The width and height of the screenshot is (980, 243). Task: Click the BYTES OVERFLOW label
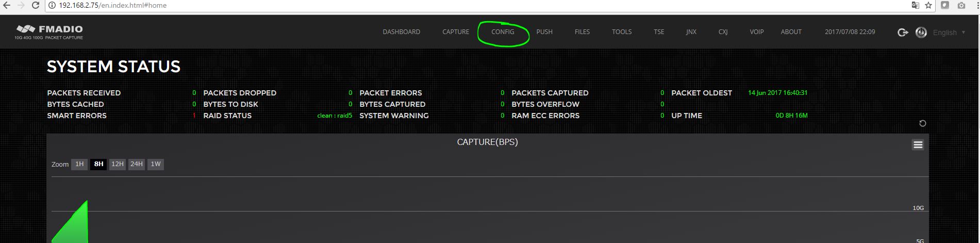tap(545, 104)
